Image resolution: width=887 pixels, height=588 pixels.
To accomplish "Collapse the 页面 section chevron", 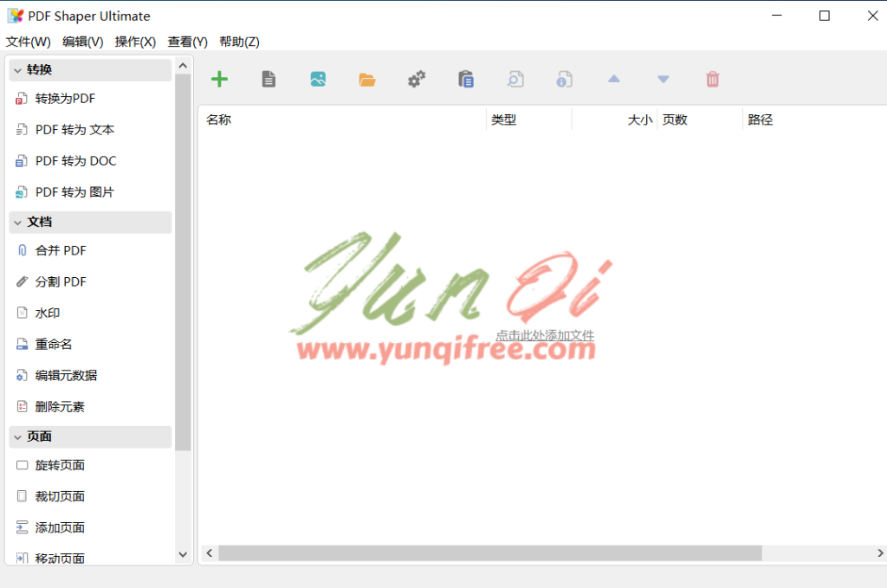I will click(17, 437).
